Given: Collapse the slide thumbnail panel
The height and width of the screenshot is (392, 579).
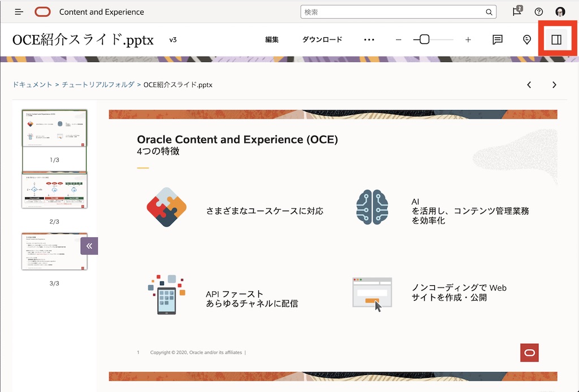Looking at the screenshot, I should click(x=89, y=245).
